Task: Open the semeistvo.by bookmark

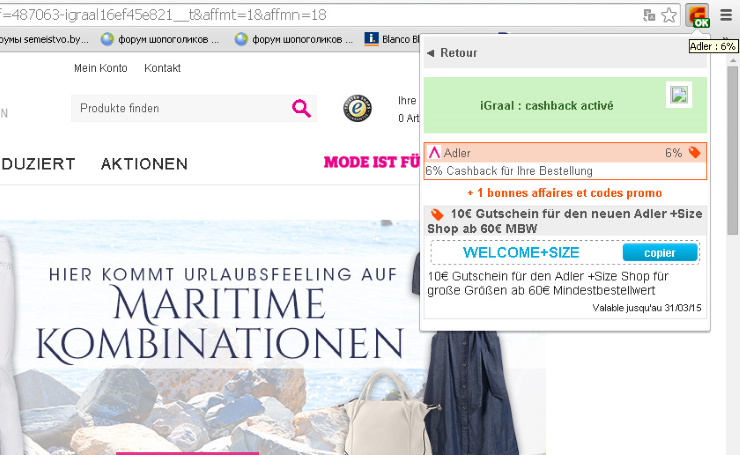Action: coord(44,39)
